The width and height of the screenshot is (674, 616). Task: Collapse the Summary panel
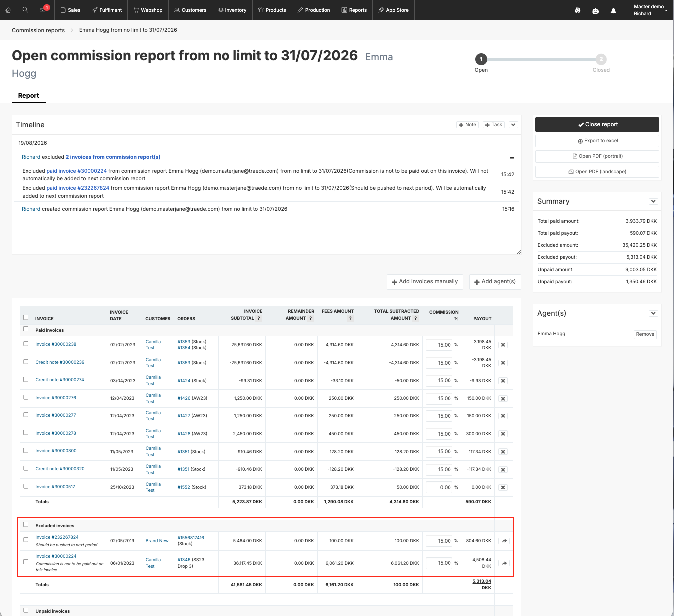[653, 201]
